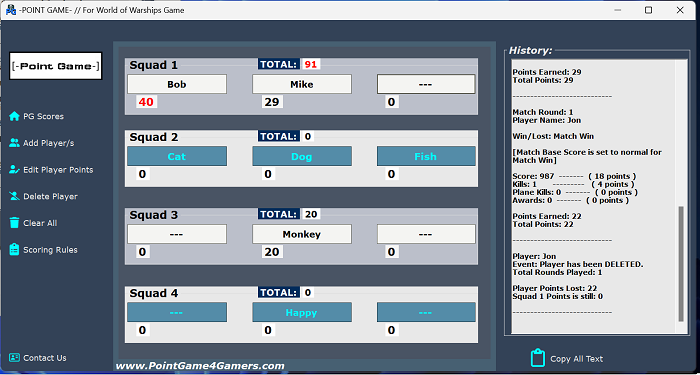This screenshot has height=375, width=700.
Task: Click the empty third slot in Squad 1
Action: [x=426, y=84]
